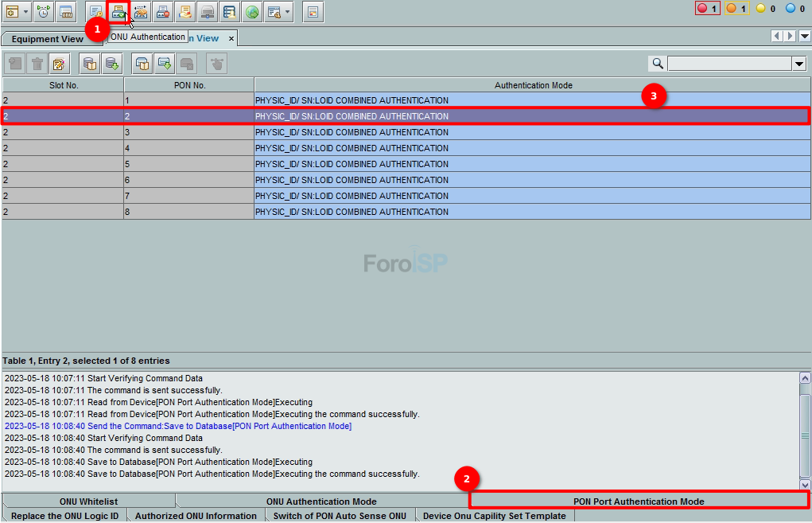
Task: Click inside the search input field
Action: [728, 64]
